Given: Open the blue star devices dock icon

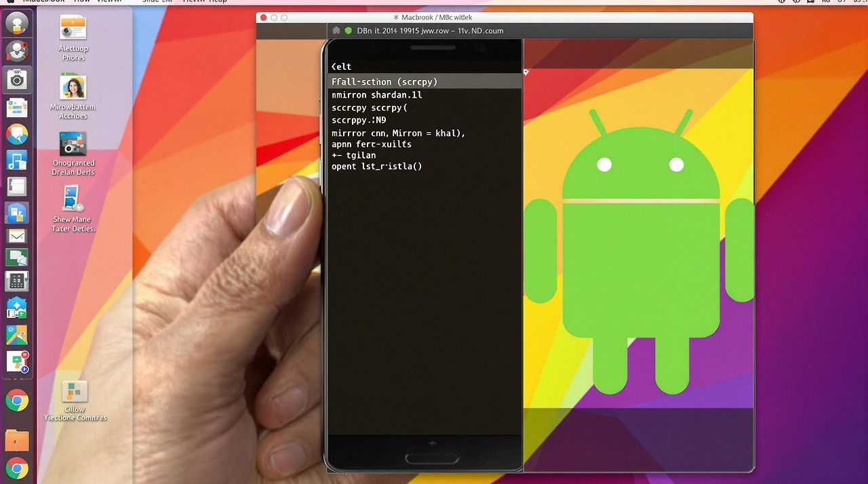Looking at the screenshot, I should (x=17, y=308).
